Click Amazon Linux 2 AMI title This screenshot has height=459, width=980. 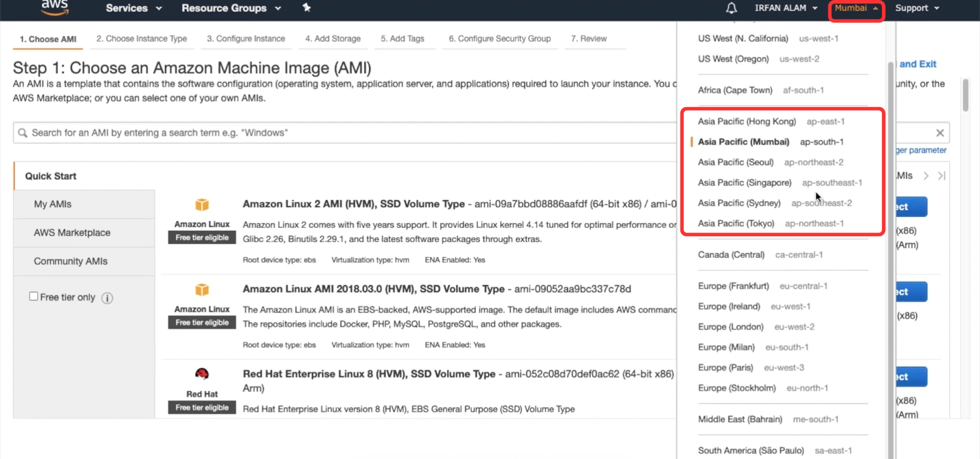(x=354, y=204)
